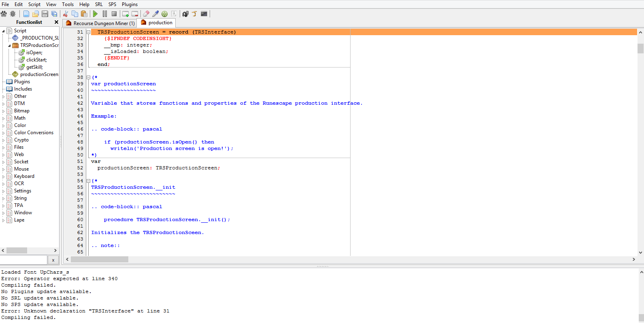Expand the Color Conversions category
Image resolution: width=644 pixels, height=323 pixels.
[4, 133]
